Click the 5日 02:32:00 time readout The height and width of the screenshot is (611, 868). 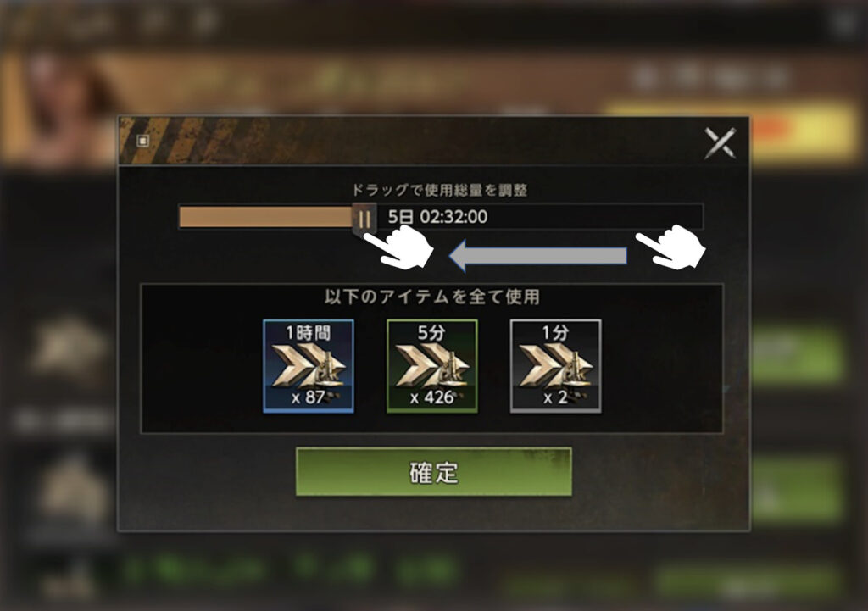(x=437, y=216)
